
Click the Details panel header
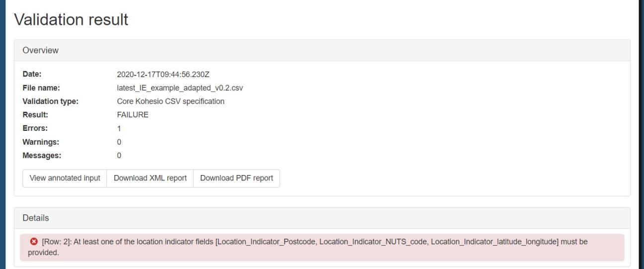click(322, 218)
